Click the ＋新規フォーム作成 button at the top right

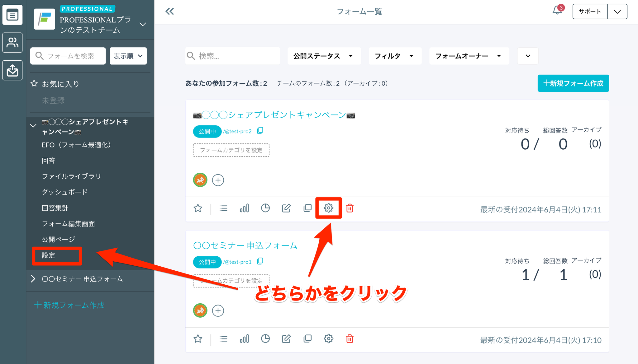point(573,83)
